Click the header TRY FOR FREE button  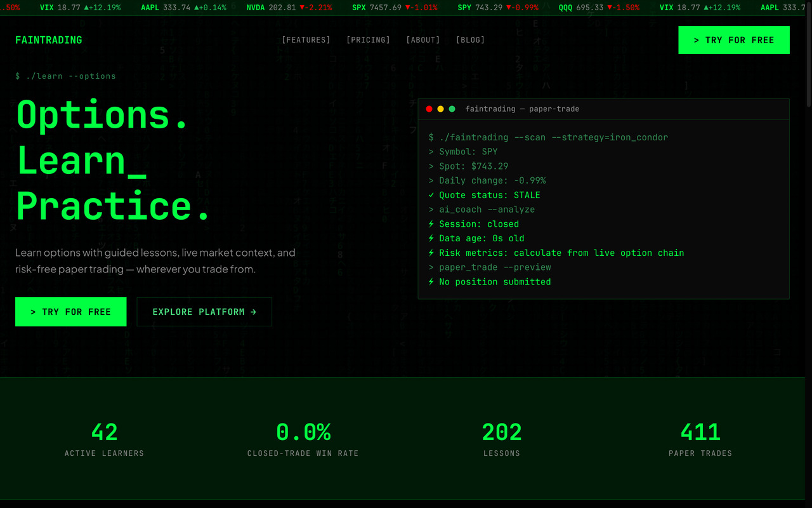pyautogui.click(x=734, y=40)
